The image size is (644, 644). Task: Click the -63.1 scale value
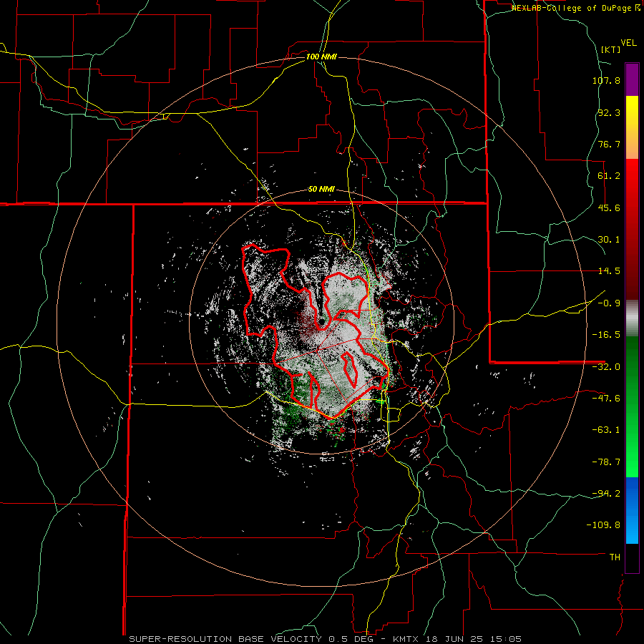[606, 430]
